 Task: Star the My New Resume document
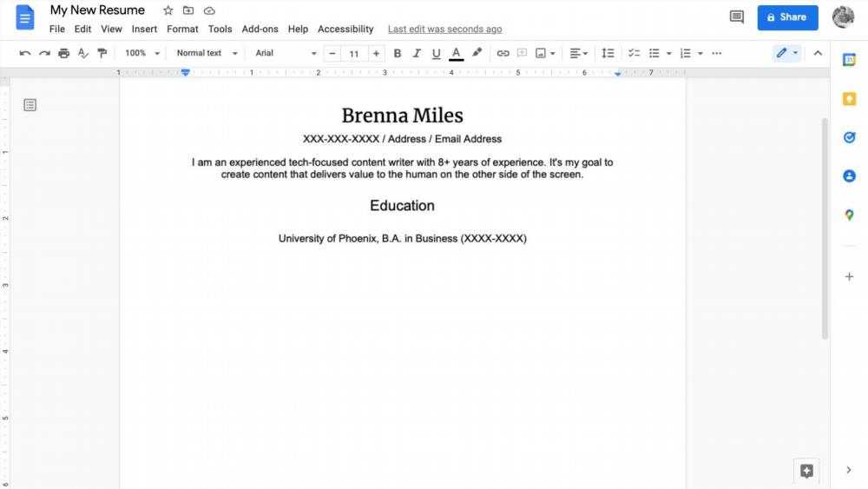tap(168, 10)
